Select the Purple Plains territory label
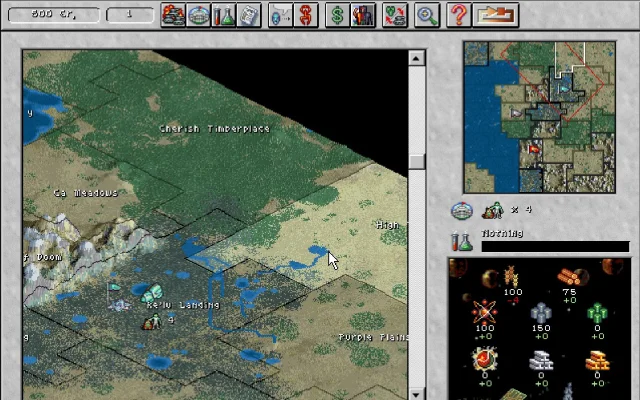The width and height of the screenshot is (640, 400). click(x=373, y=337)
